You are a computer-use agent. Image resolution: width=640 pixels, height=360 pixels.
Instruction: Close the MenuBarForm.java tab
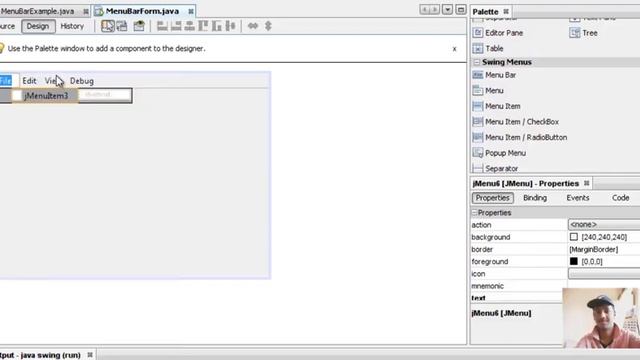(x=191, y=11)
